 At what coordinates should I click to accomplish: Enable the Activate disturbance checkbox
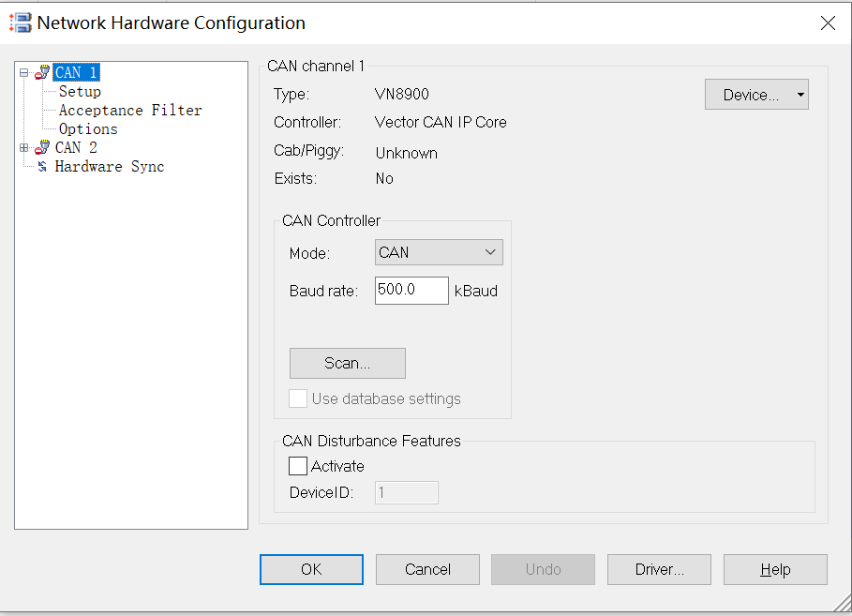[298, 466]
